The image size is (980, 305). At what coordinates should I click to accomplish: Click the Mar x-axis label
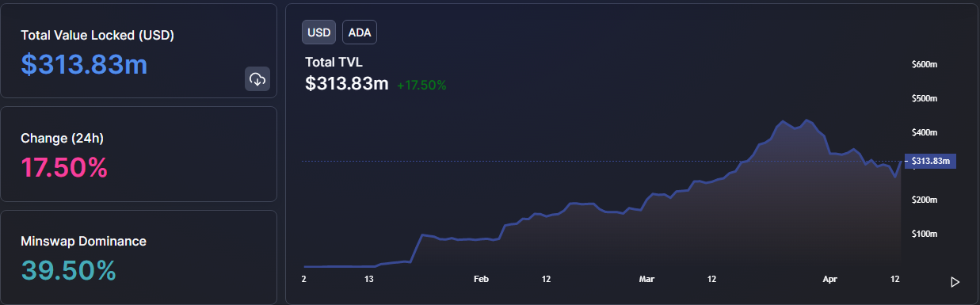647,280
